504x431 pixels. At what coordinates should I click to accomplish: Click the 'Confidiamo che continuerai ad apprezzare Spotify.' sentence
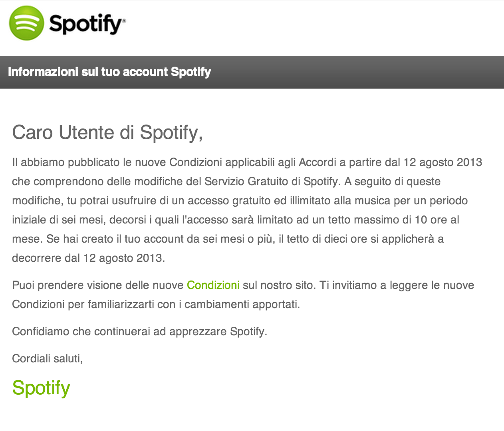tap(140, 332)
